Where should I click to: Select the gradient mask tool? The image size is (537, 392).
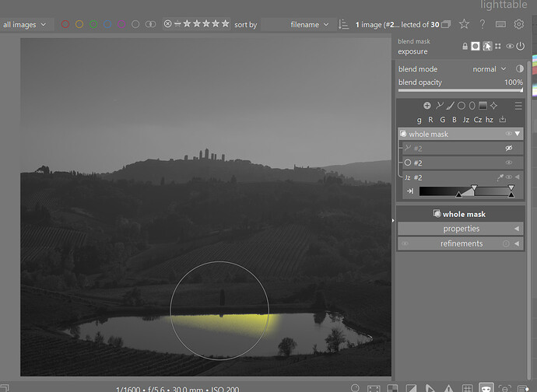point(483,106)
